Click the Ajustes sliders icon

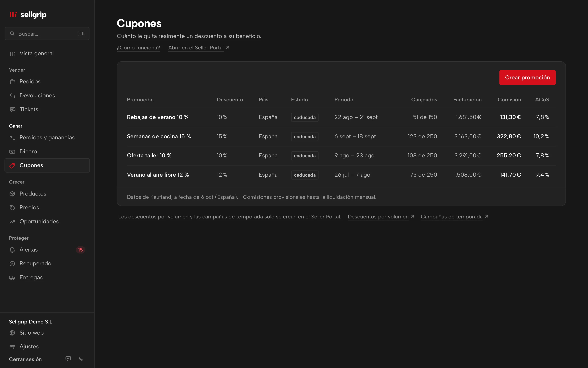click(x=12, y=347)
